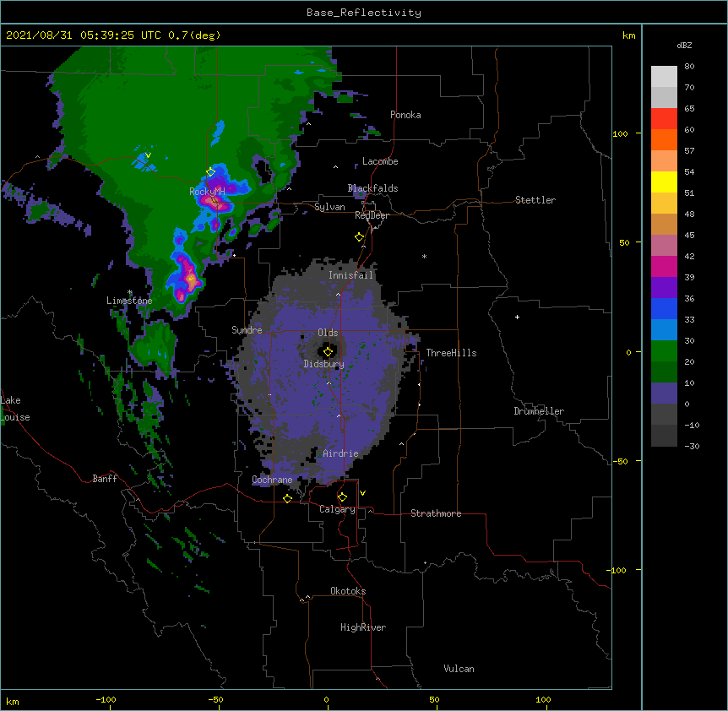Viewport: 728px width, 711px height.
Task: Click the asterisk marker east of Innisfail
Action: (x=424, y=257)
